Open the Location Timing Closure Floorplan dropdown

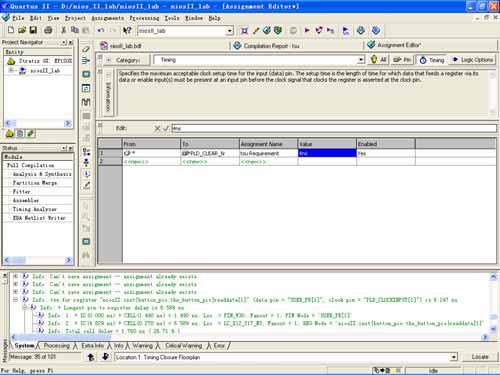tap(453, 357)
